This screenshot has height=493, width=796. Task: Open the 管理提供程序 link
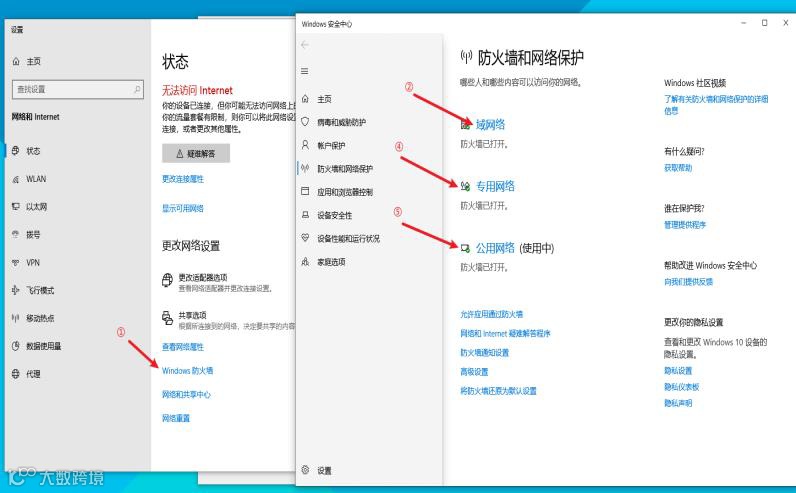(x=685, y=225)
